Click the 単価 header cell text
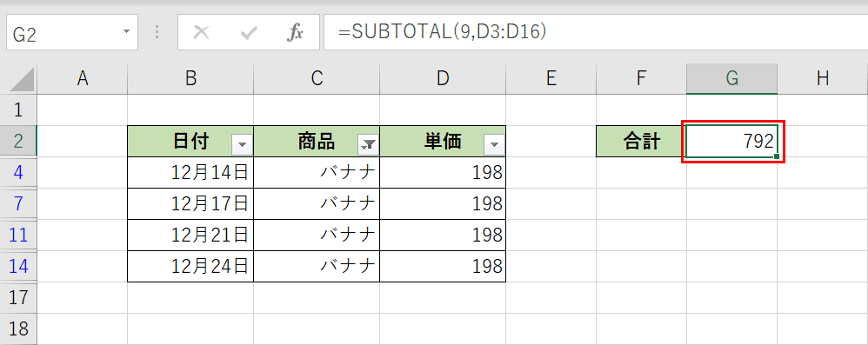The image size is (868, 345). click(x=443, y=143)
